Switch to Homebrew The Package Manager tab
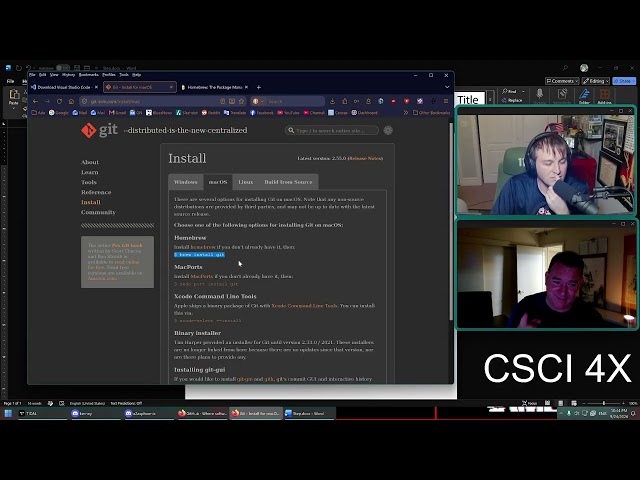 pyautogui.click(x=214, y=87)
